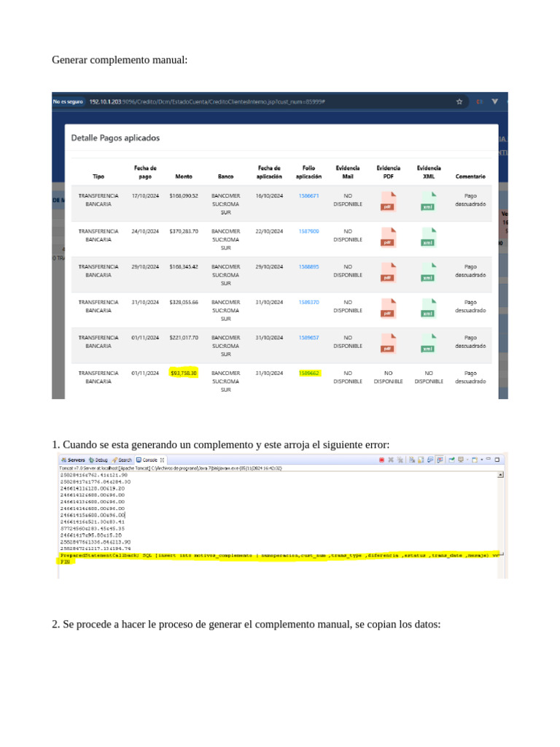Open folio link 1586671
The width and height of the screenshot is (560, 747).
(x=308, y=196)
